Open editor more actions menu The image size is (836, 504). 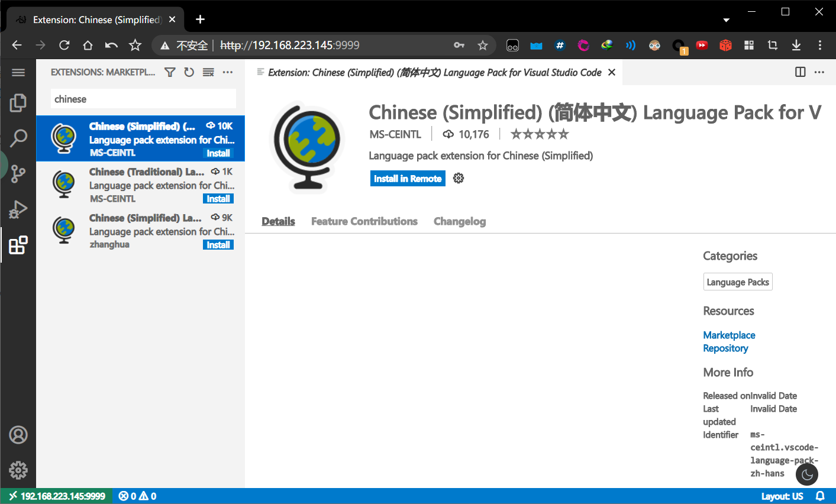click(x=819, y=72)
